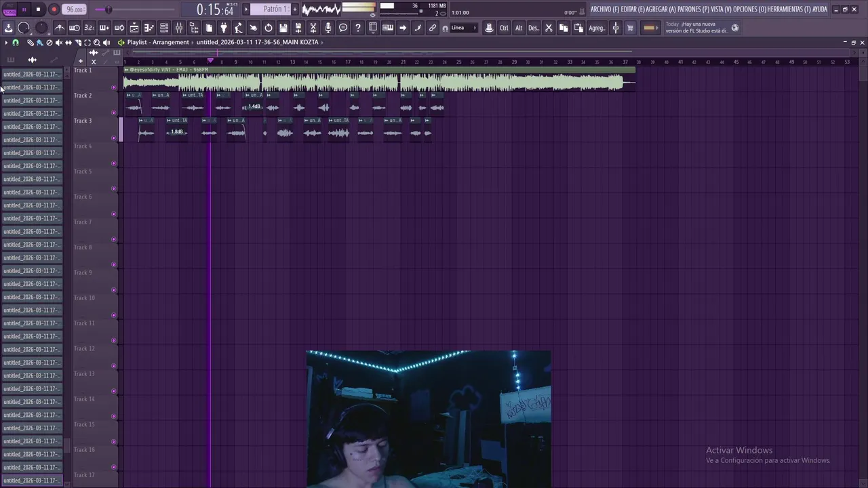This screenshot has width=868, height=488.
Task: Open the PATRONES (P) menu
Action: pos(694,9)
